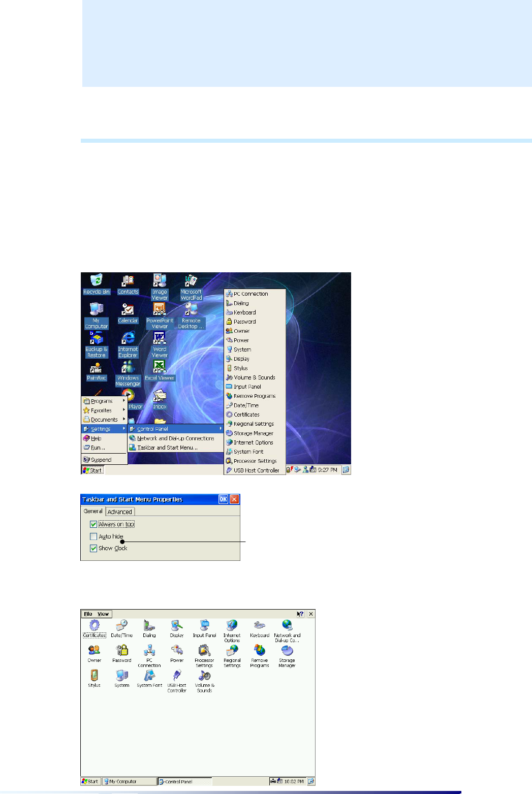Select Display icon in Control Panel window
The height and width of the screenshot is (794, 532).
177,628
